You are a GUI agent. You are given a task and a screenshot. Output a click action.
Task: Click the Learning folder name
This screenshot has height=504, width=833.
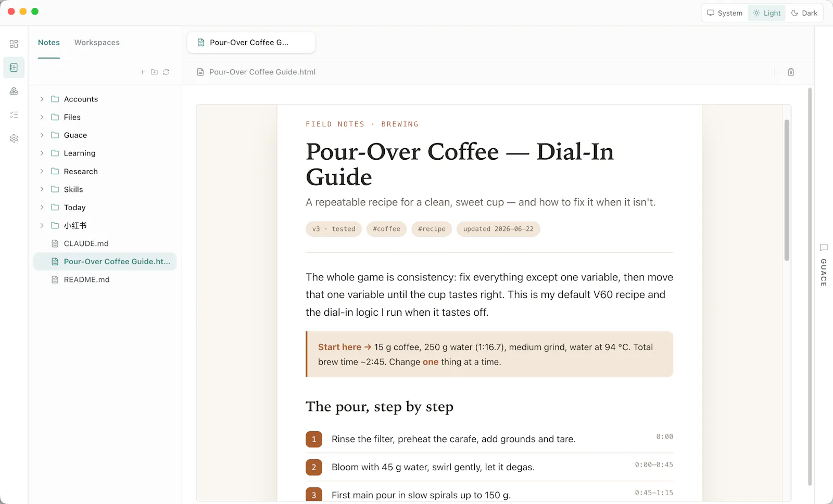pyautogui.click(x=80, y=153)
